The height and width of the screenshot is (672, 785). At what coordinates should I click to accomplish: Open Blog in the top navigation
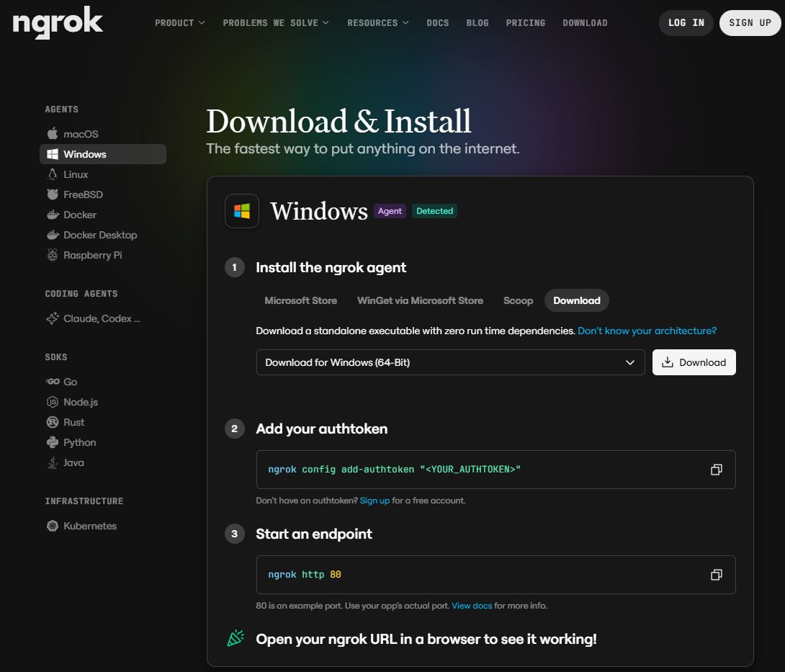click(477, 23)
